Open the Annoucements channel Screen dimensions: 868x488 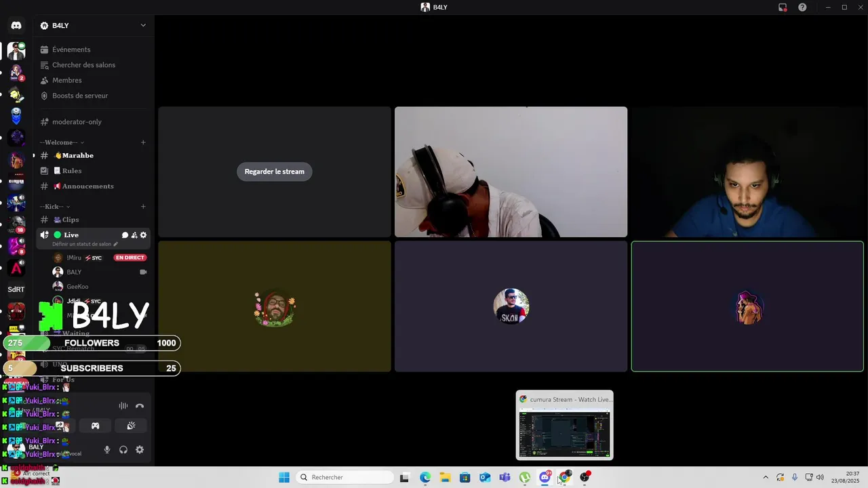94,186
